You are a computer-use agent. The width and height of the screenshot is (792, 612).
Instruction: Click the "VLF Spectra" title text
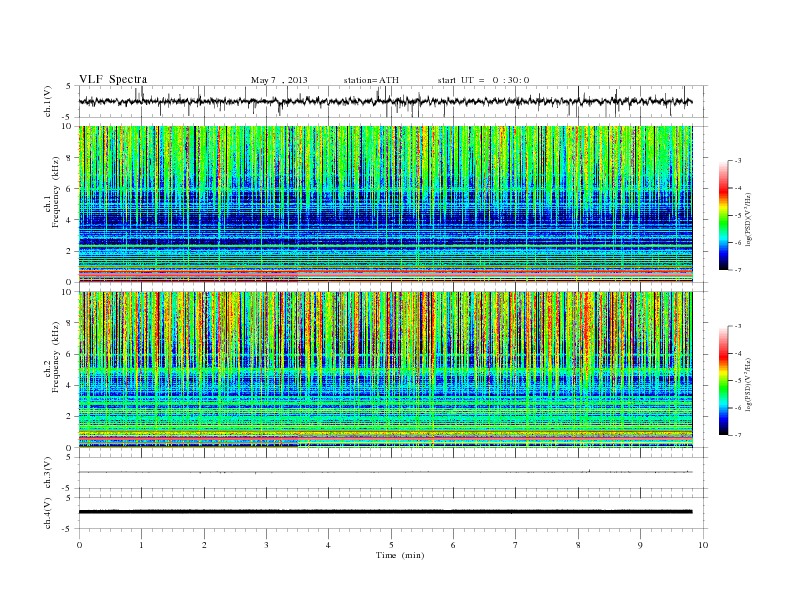coord(113,79)
